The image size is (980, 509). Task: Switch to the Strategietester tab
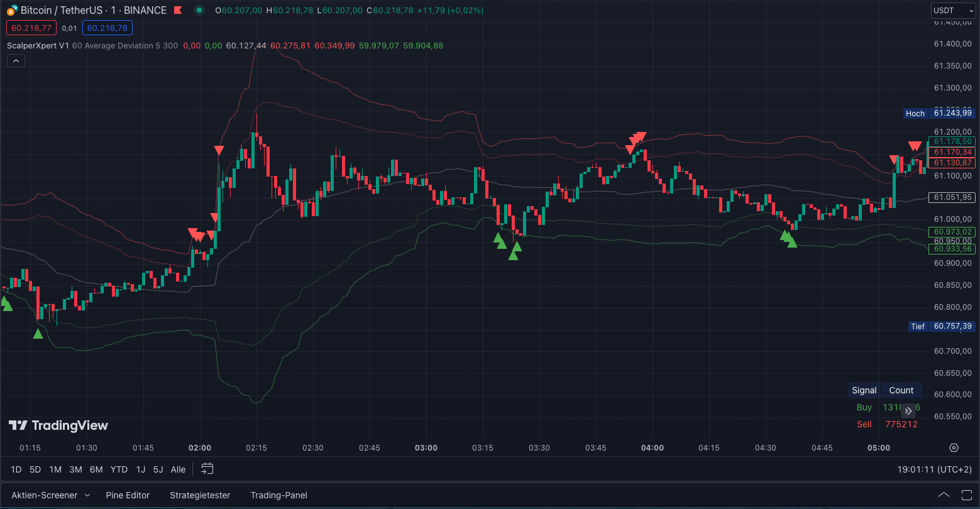[200, 495]
